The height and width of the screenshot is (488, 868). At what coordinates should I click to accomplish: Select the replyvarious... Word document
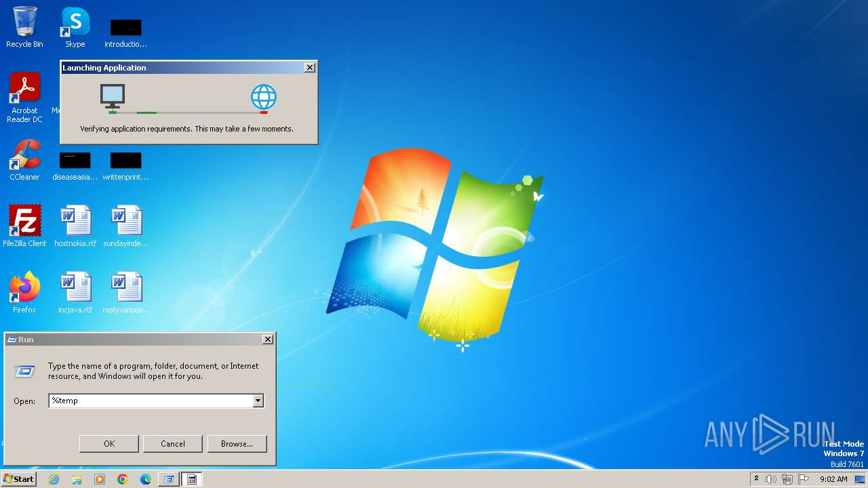click(x=125, y=292)
